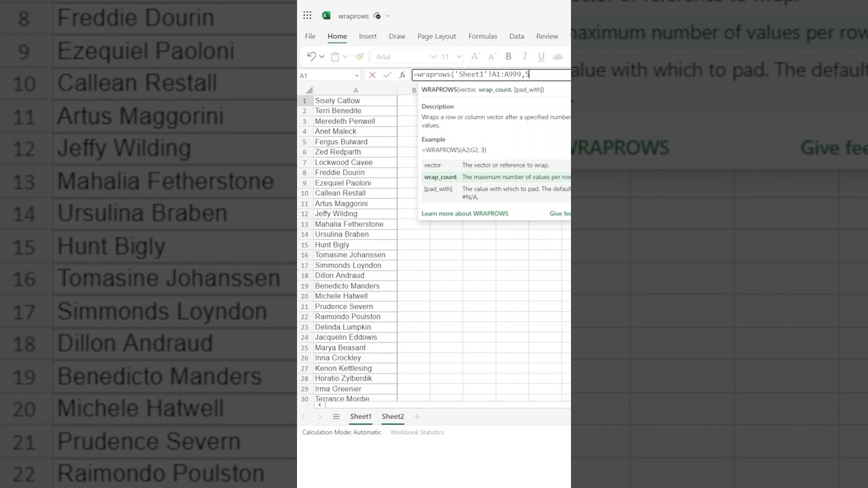This screenshot has width=868, height=488.
Task: Select the column A header
Action: coord(355,90)
